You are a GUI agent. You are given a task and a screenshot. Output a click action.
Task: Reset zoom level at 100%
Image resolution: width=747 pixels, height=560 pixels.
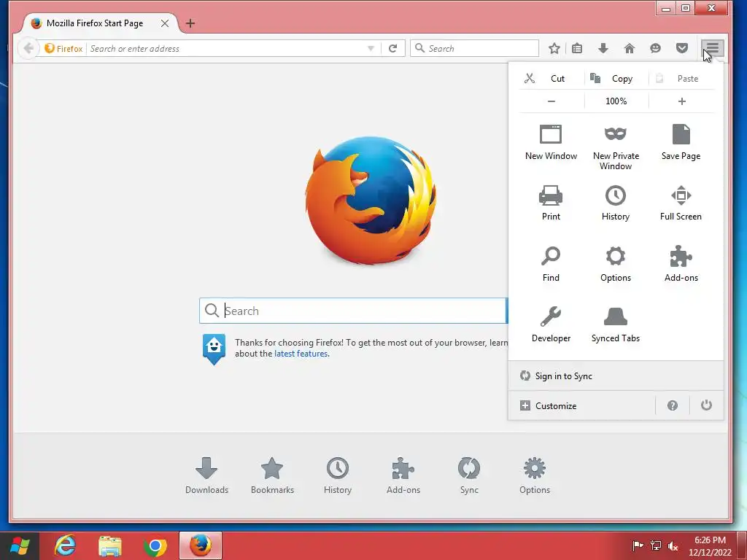click(616, 101)
